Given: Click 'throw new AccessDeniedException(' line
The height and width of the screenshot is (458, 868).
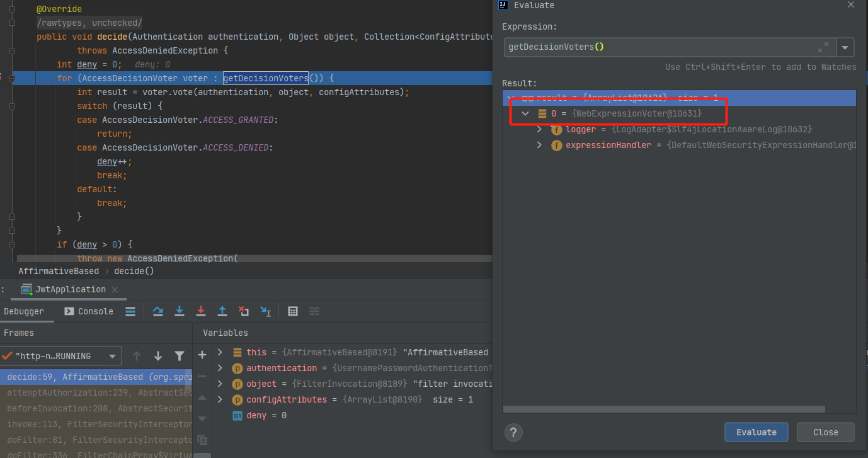Looking at the screenshot, I should coord(157,258).
